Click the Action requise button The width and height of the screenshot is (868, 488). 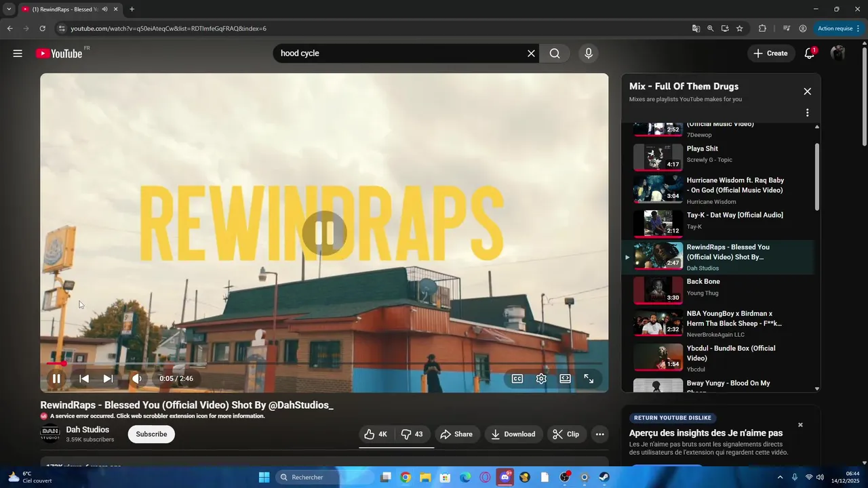pos(839,28)
